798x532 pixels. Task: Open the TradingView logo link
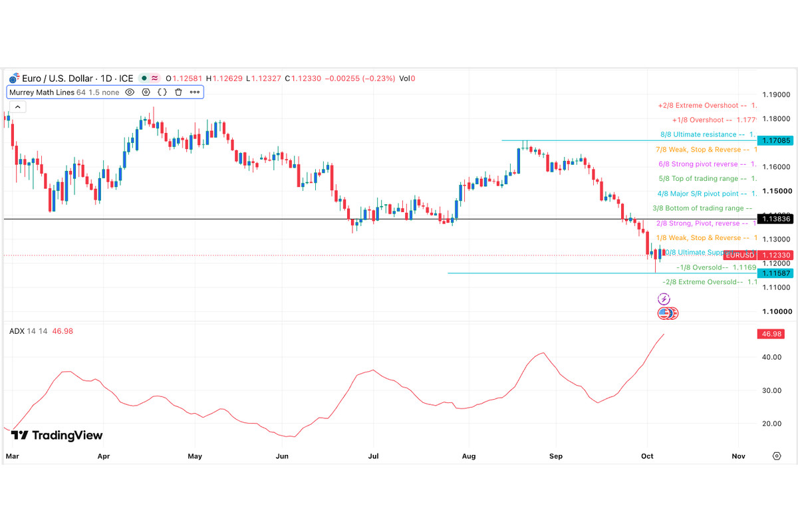coord(57,436)
